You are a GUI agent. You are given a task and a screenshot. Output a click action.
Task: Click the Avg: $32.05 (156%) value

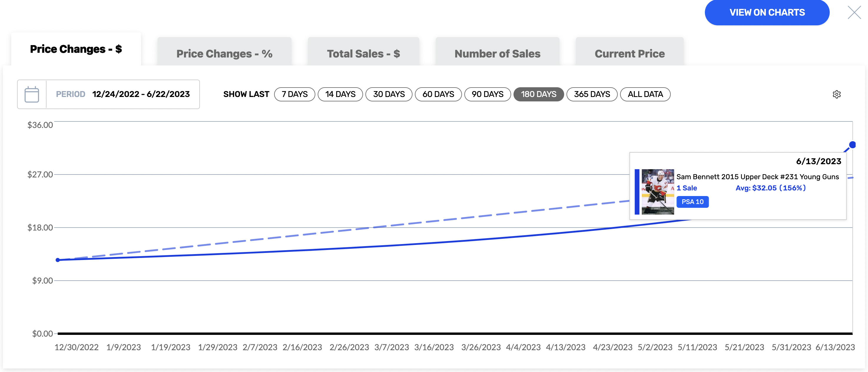click(x=771, y=188)
